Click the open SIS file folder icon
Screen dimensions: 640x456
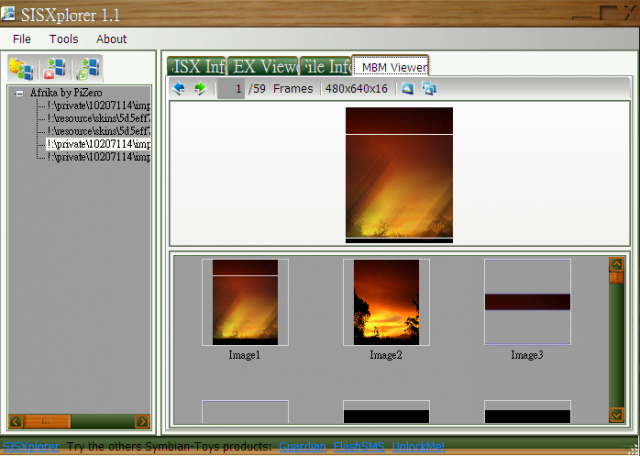point(22,69)
